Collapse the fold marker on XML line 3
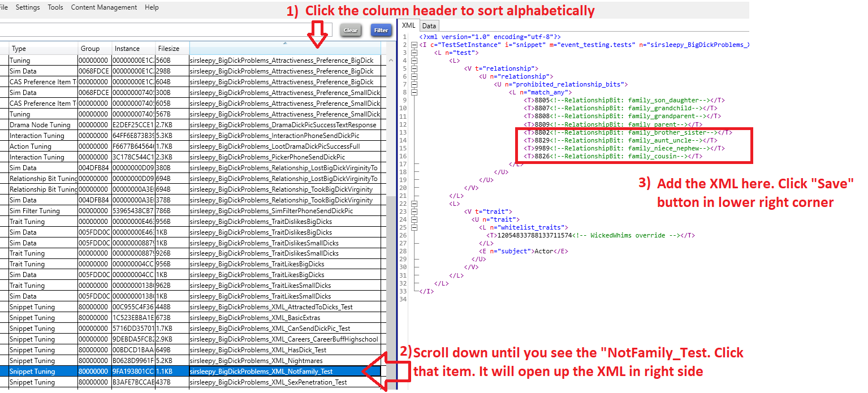This screenshot has width=868, height=393. point(414,53)
